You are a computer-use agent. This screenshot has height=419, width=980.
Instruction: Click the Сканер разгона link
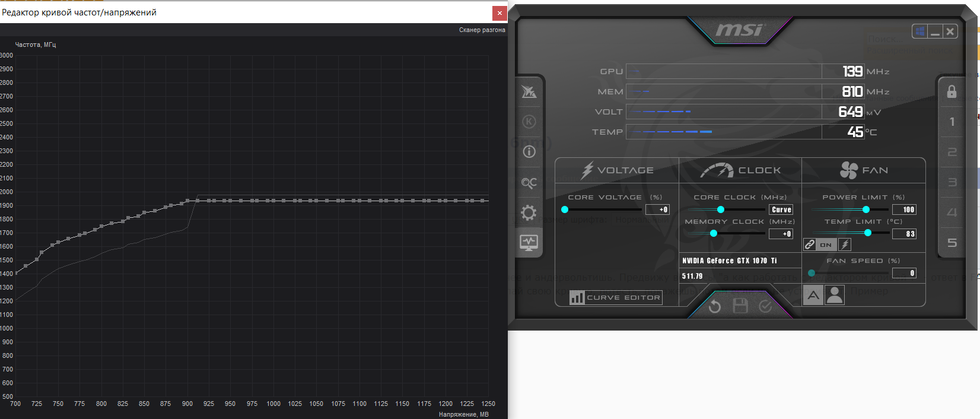pyautogui.click(x=482, y=30)
